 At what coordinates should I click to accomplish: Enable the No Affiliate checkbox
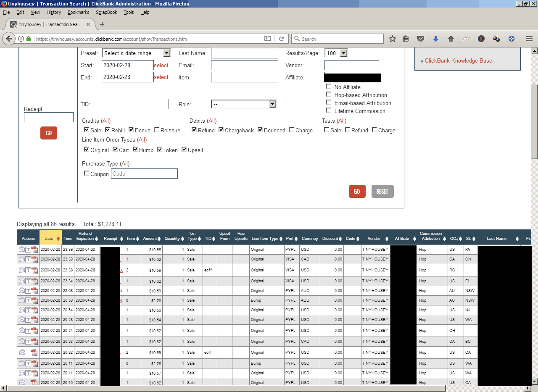click(x=329, y=87)
